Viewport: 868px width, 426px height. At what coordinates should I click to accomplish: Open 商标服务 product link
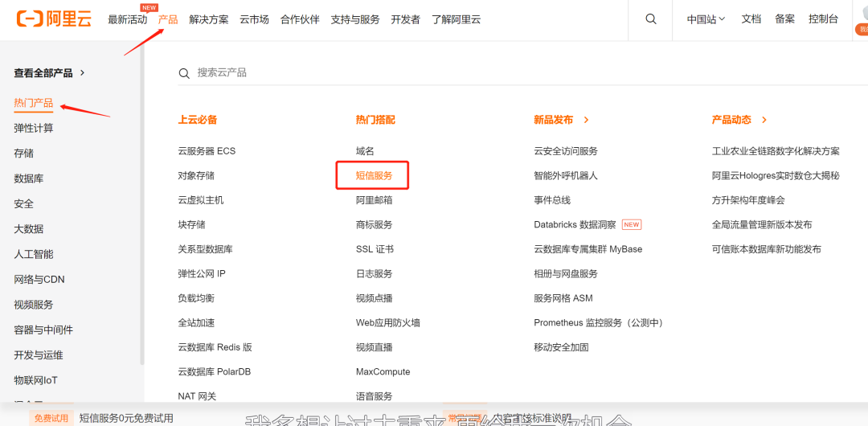[374, 225]
